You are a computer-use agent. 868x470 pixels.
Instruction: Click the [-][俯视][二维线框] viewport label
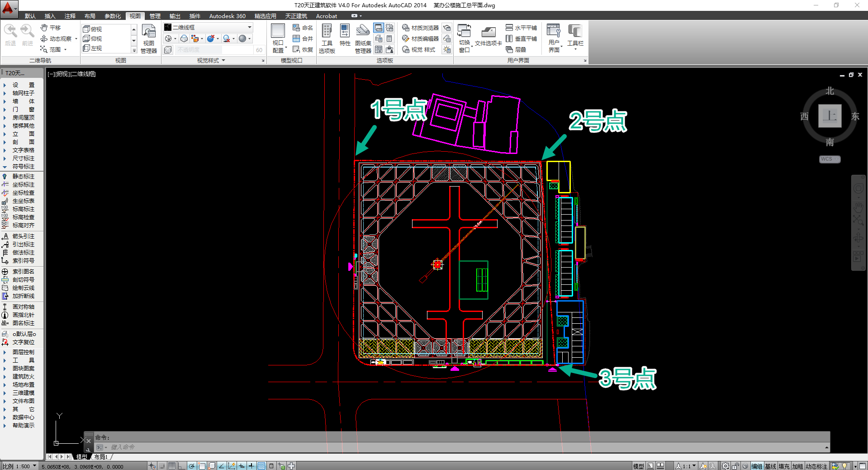(x=71, y=74)
